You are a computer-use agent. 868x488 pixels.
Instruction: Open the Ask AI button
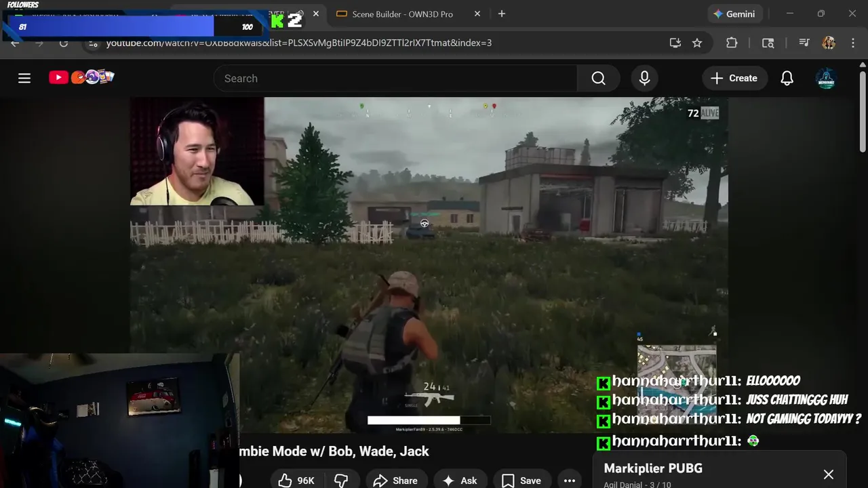coord(460,480)
